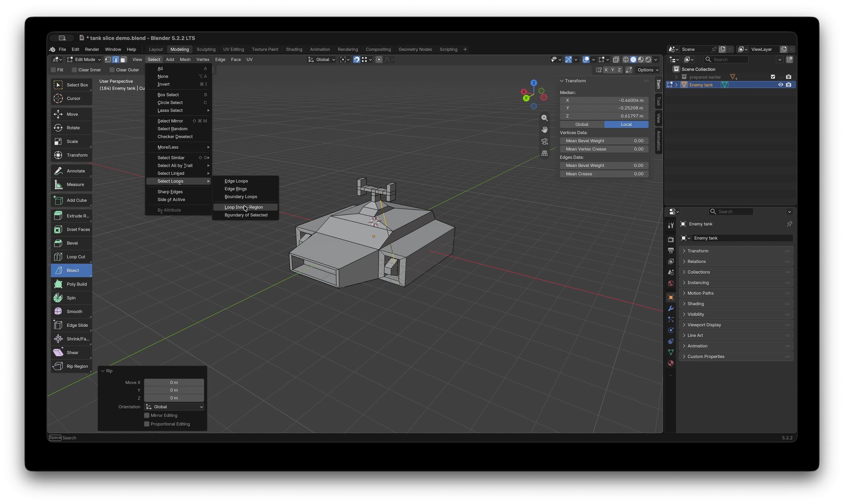Screen dimensions: 844x504
Task: Expand the Viewport Display panel
Action: pyautogui.click(x=736, y=325)
